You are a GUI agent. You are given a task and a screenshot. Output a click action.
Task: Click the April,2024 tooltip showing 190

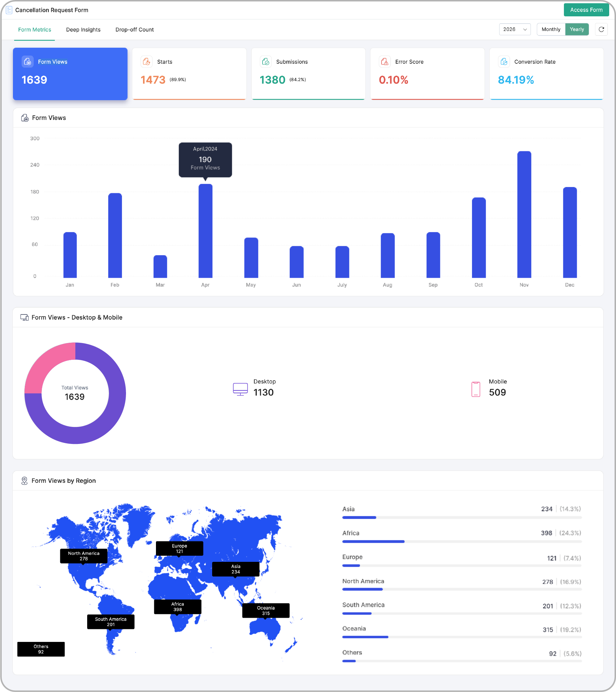pos(205,160)
